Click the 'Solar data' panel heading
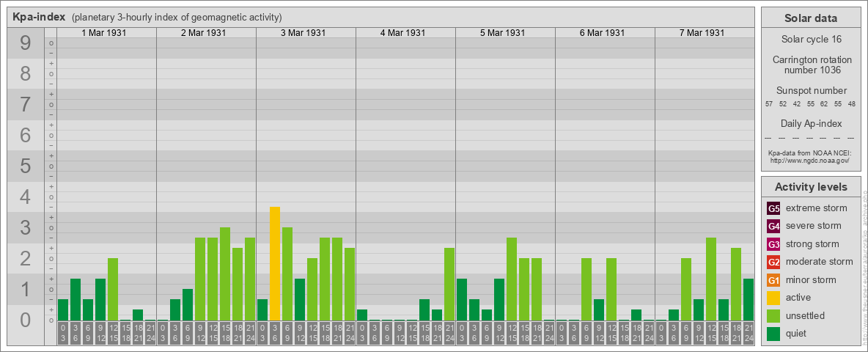Image resolution: width=868 pixels, height=352 pixels. click(x=811, y=18)
